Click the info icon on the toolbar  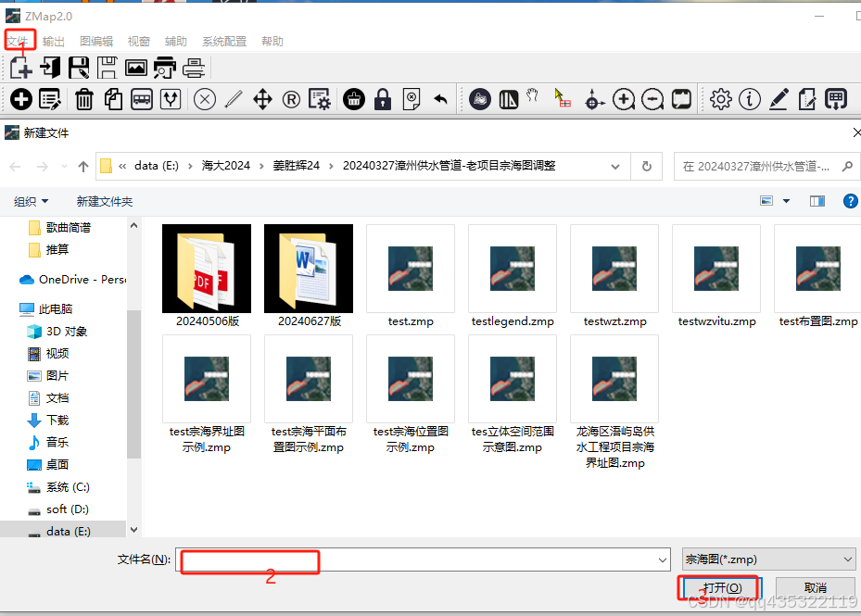click(750, 99)
